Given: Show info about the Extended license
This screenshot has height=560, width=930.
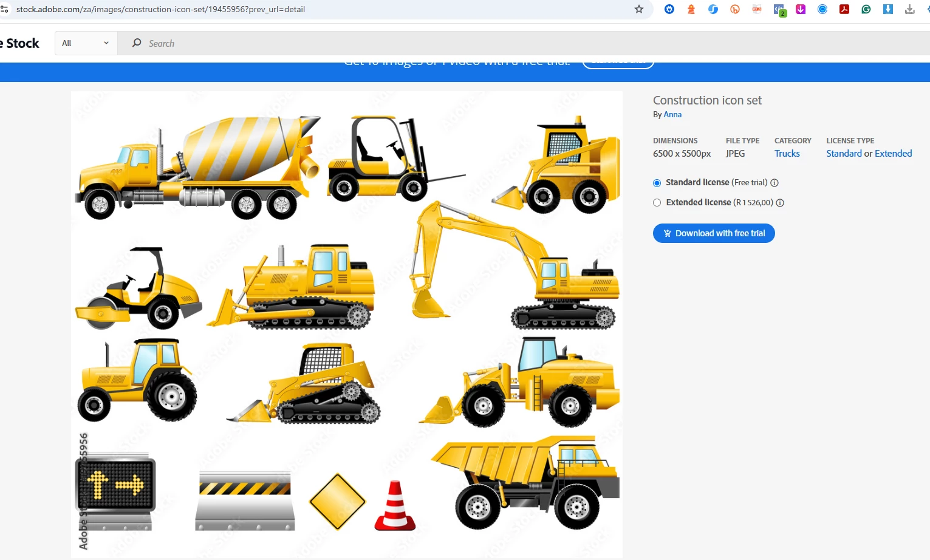Looking at the screenshot, I should coord(780,203).
